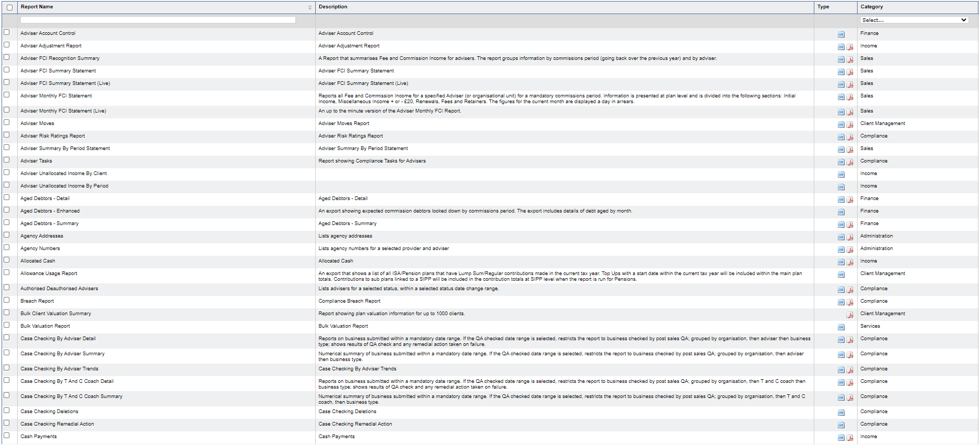The width and height of the screenshot is (980, 448).
Task: Click the Category column header
Action: coord(872,7)
